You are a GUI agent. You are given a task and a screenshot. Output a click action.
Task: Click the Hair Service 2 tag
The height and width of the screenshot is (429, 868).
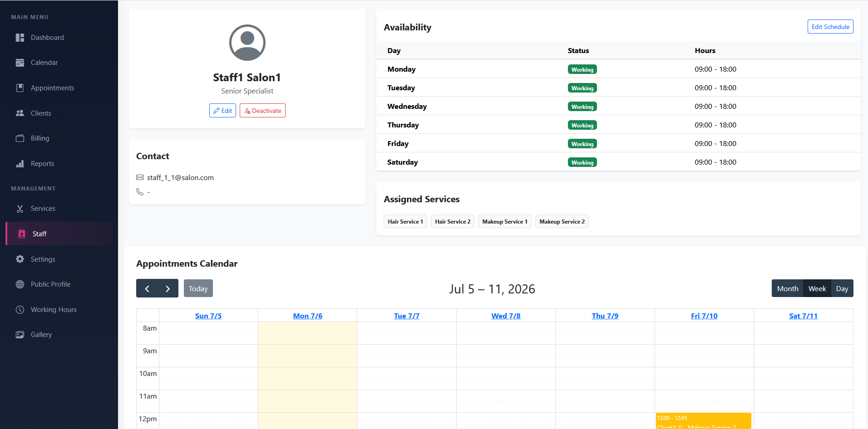pyautogui.click(x=453, y=221)
